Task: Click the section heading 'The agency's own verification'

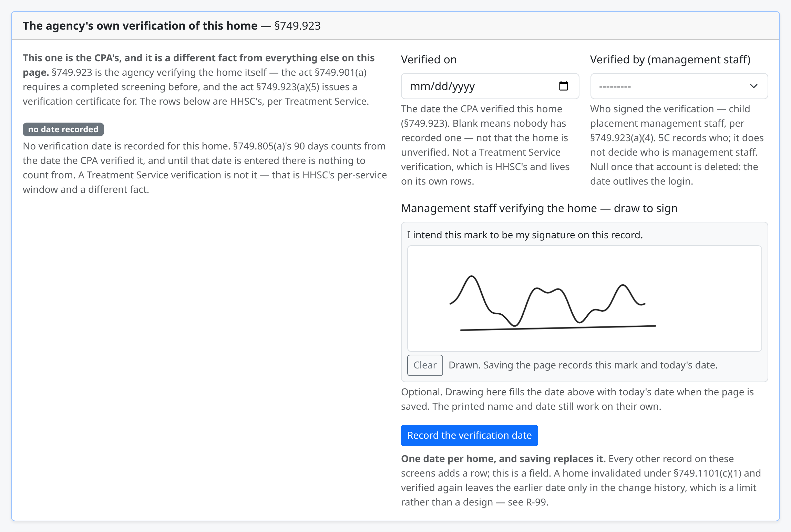Action: (172, 26)
